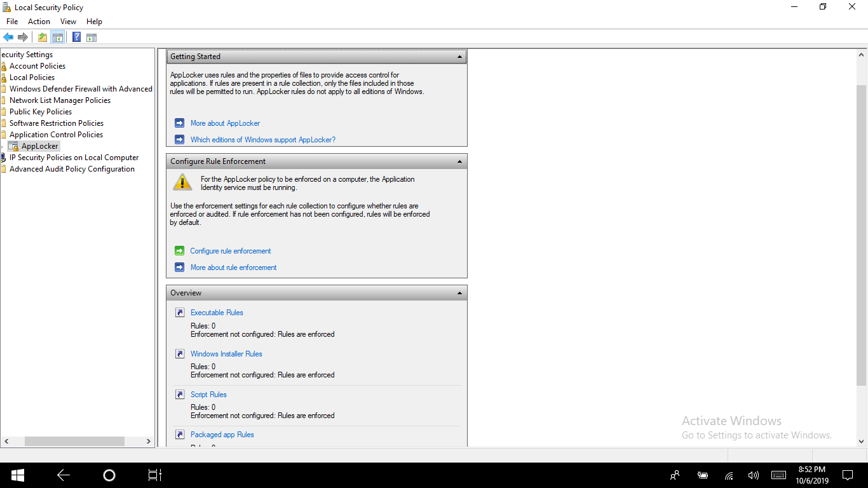Viewport: 868px width, 488px height.
Task: Open the Help question mark toolbar icon
Action: coord(76,37)
